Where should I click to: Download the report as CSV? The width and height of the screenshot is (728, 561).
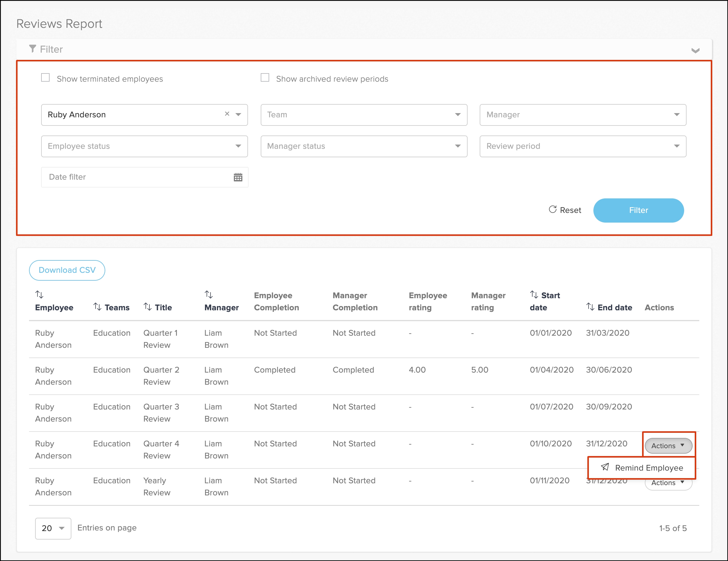[x=67, y=270]
